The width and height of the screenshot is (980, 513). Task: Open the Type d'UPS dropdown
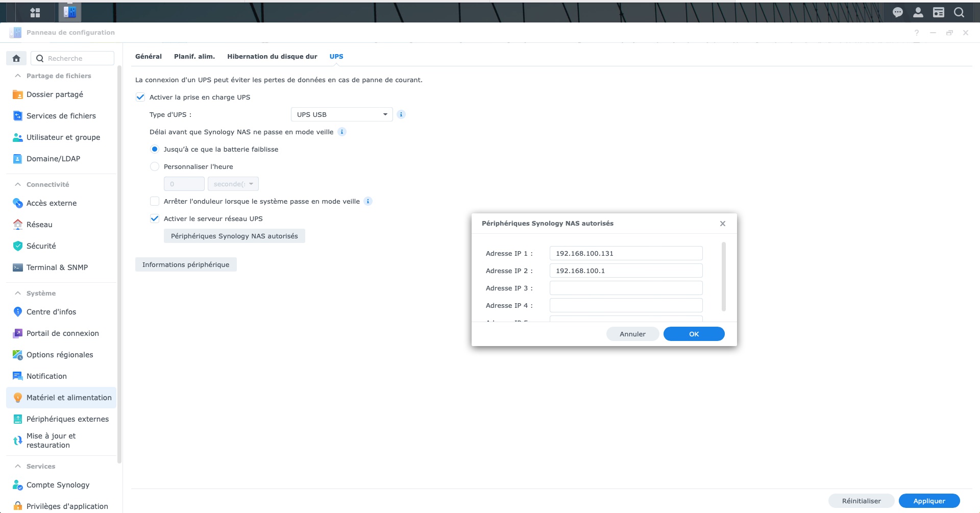(341, 114)
